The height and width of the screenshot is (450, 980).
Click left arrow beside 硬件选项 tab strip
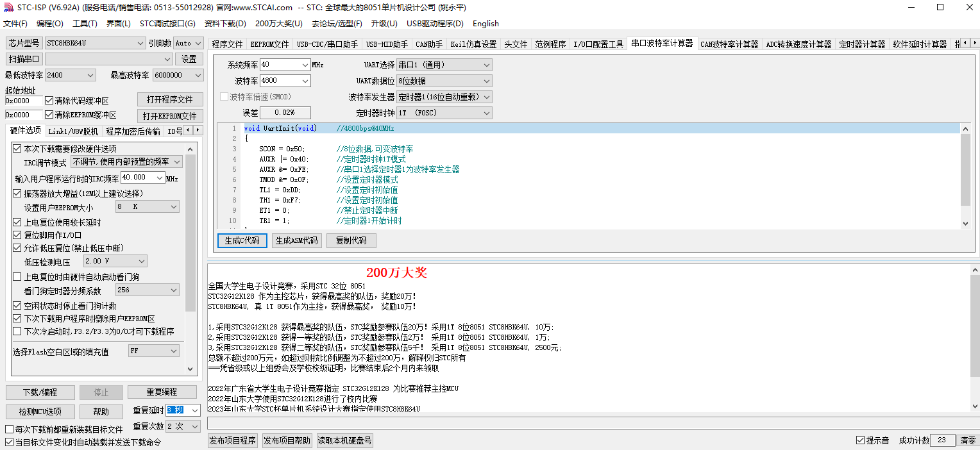pyautogui.click(x=189, y=131)
